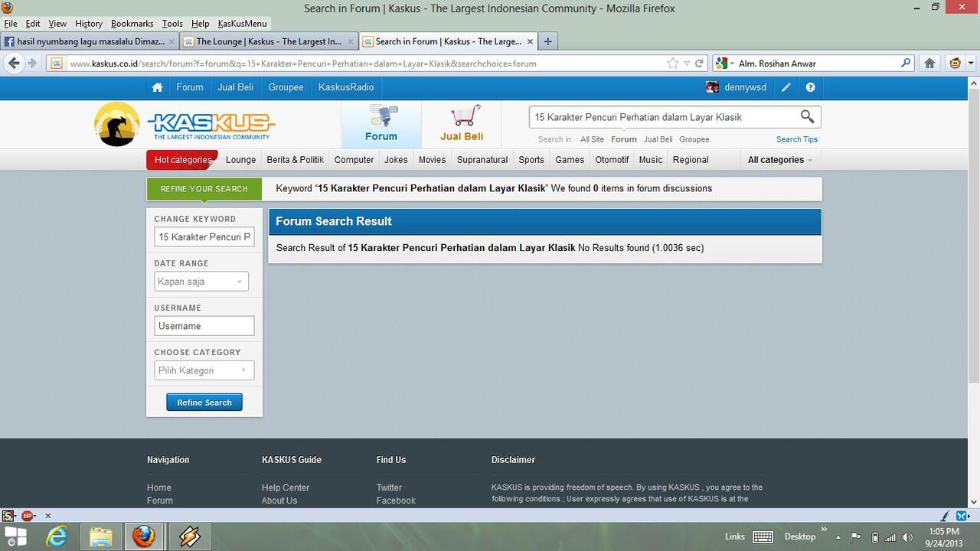Click the dennywsd user avatar
The width and height of the screenshot is (980, 551).
(712, 87)
